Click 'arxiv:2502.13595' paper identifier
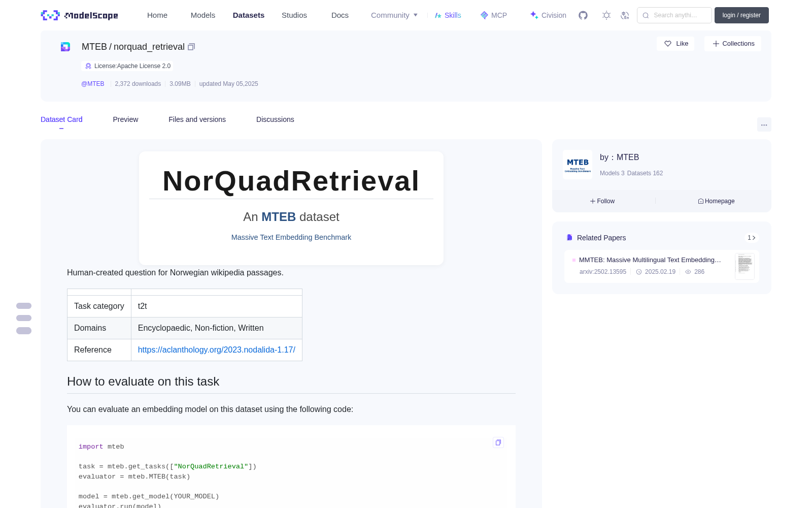This screenshot has height=508, width=812. [x=603, y=272]
